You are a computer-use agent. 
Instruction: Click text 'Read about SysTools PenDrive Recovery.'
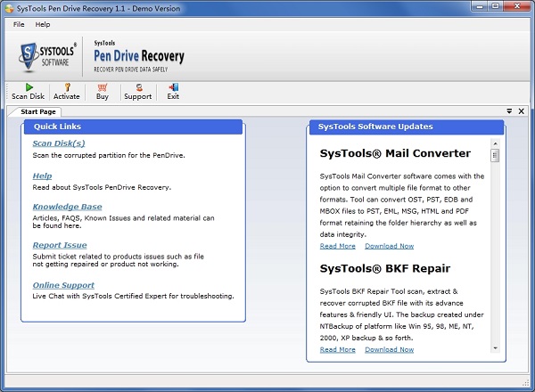click(x=102, y=187)
